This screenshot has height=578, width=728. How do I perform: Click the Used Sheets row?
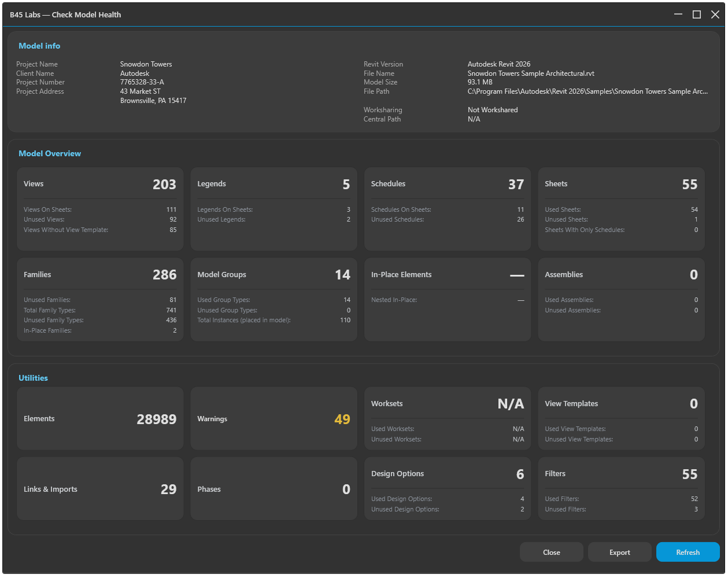tap(621, 209)
